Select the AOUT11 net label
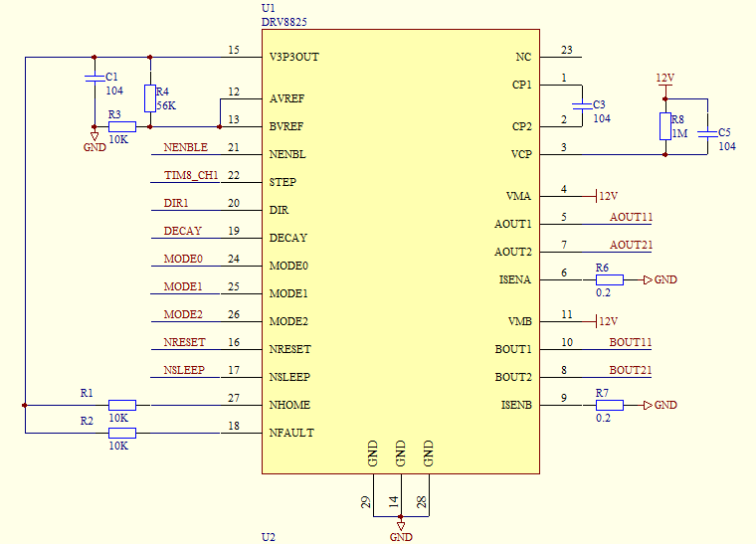The image size is (756, 544). point(631,218)
